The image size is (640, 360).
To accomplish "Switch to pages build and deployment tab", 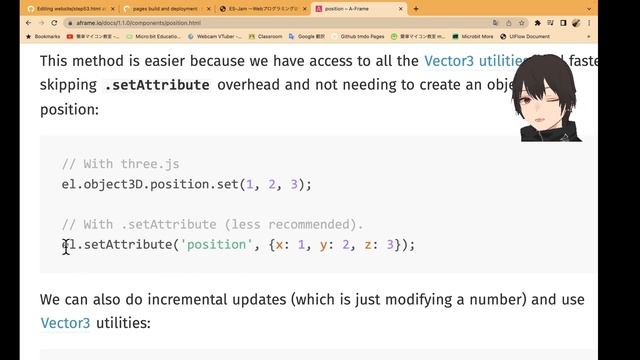I will (x=165, y=9).
